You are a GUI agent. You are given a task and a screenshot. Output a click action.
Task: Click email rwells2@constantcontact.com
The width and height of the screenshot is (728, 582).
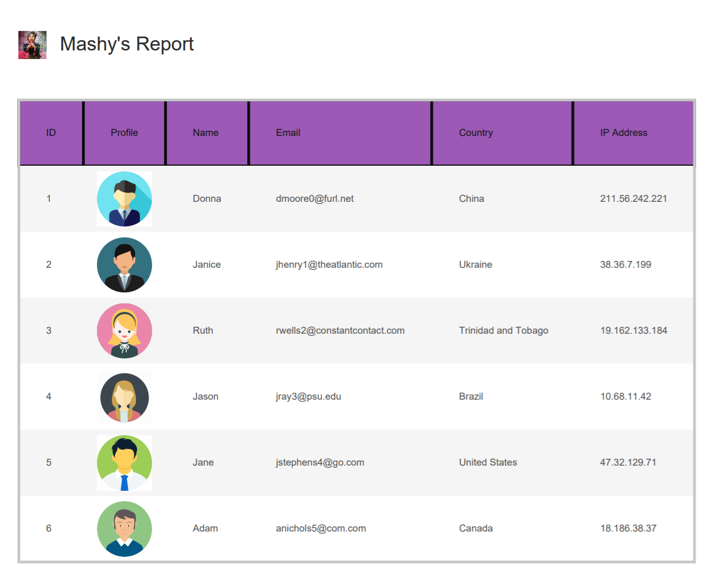340,331
